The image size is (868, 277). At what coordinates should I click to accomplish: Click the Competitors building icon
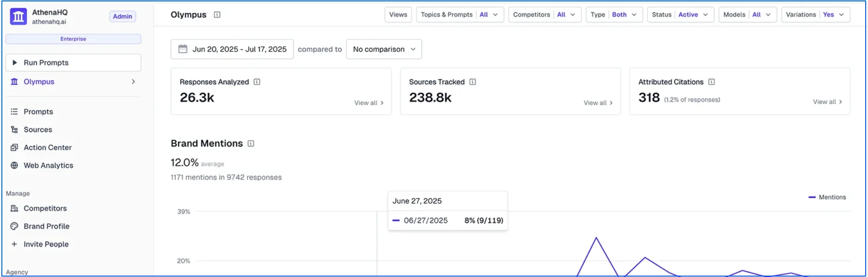coord(14,208)
